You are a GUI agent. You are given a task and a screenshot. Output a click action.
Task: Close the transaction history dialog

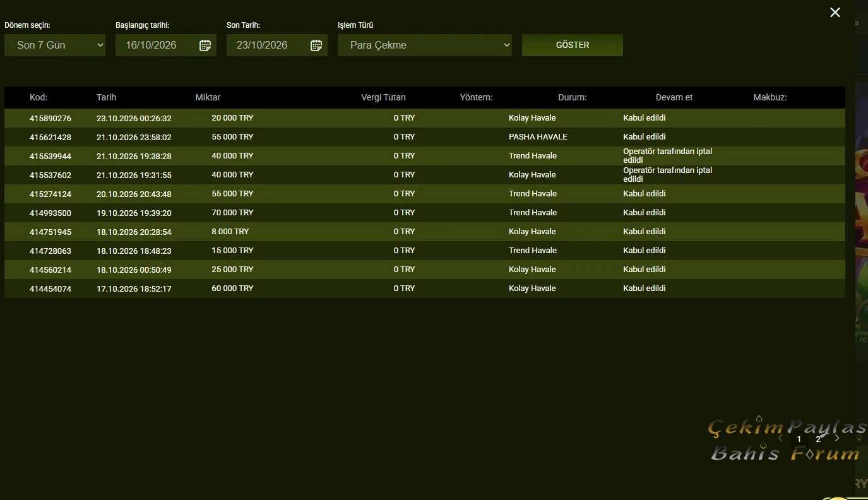coord(835,12)
